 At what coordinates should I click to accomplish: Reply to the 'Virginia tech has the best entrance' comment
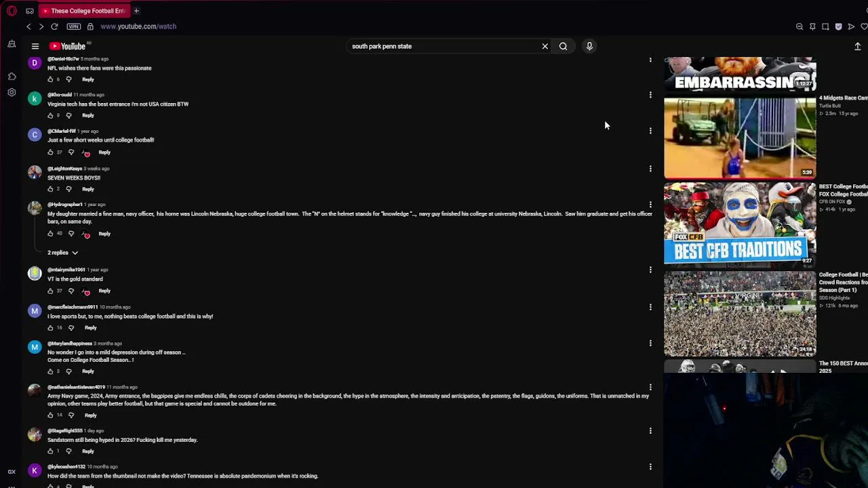tap(88, 115)
